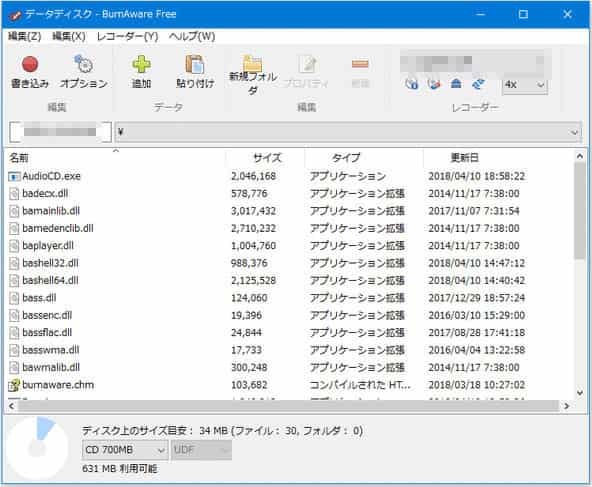Click the horizontal scrollbar thumb
Image resolution: width=592 pixels, height=487 pixels.
pyautogui.click(x=288, y=406)
